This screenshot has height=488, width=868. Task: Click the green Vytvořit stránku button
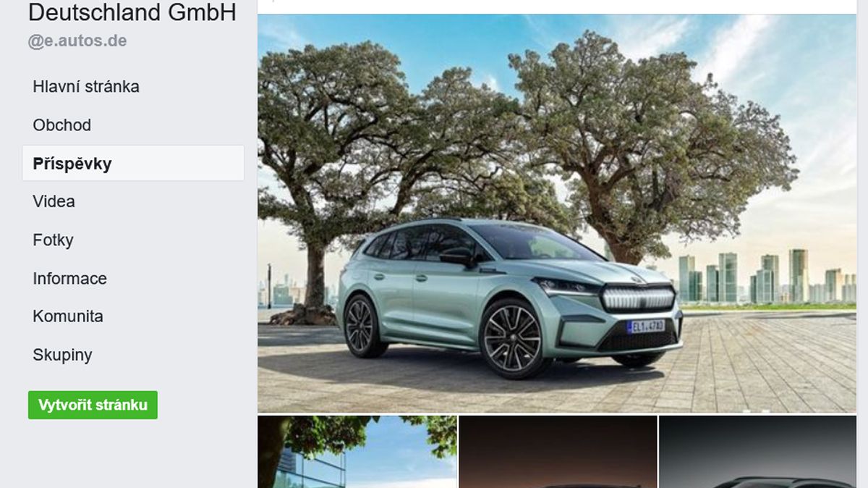point(93,405)
